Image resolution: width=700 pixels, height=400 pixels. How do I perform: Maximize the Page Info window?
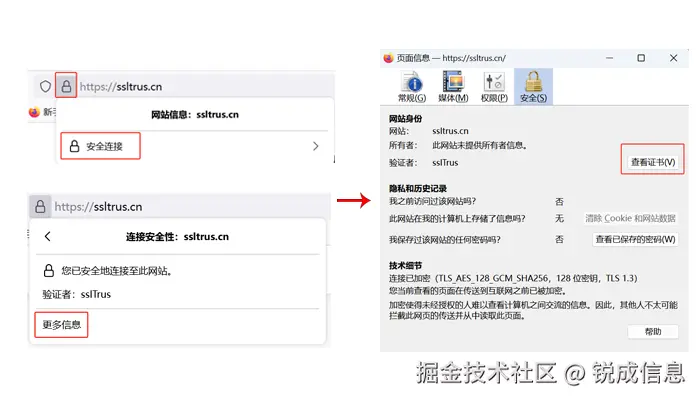(641, 58)
